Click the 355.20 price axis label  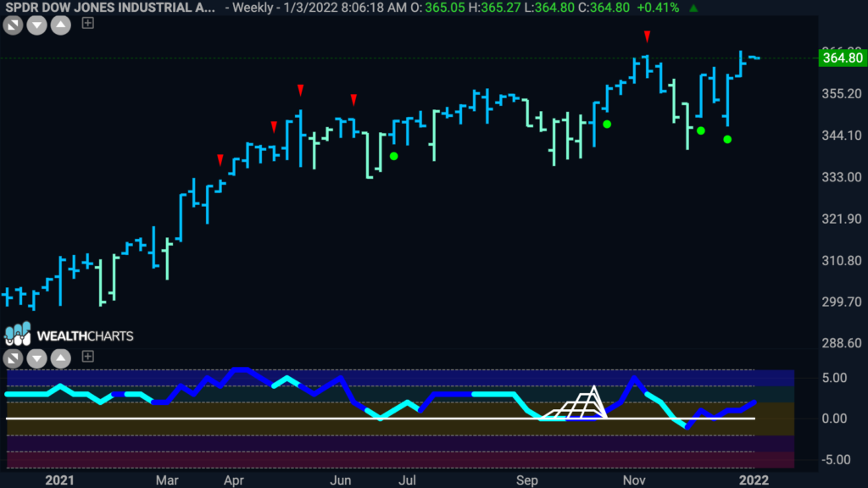842,94
